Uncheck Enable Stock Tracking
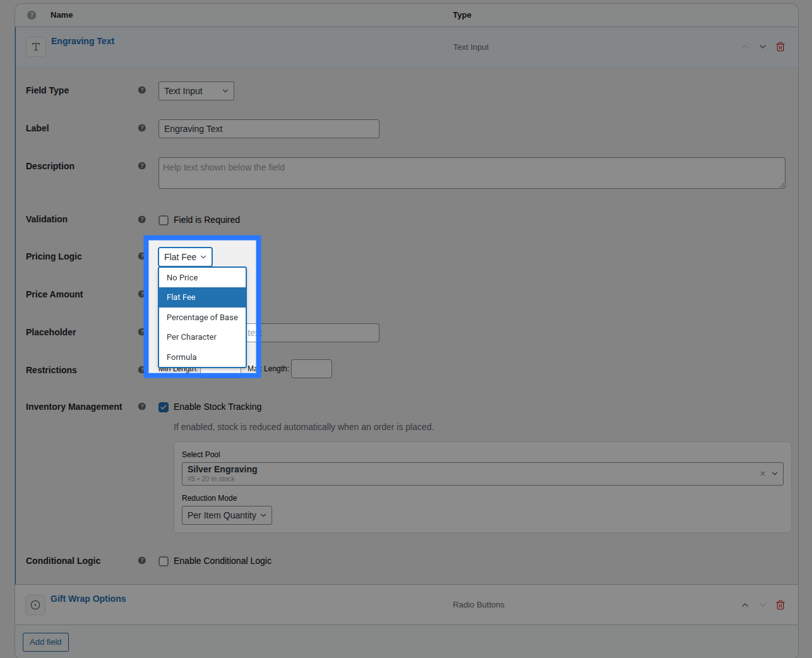 pos(164,407)
